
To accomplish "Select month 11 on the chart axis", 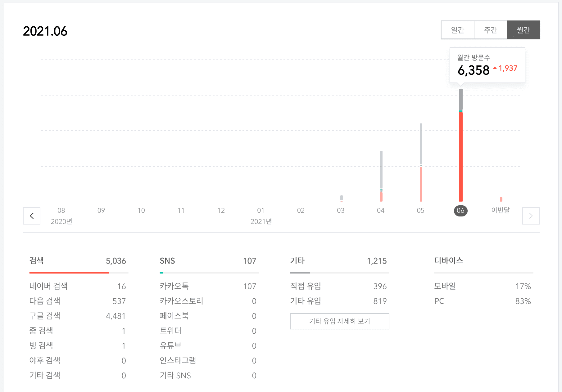I will click(x=181, y=211).
